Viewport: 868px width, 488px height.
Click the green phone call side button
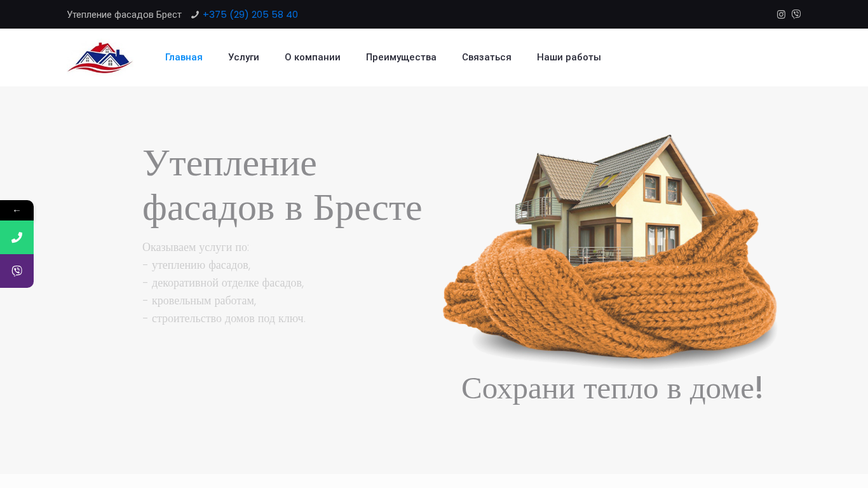pyautogui.click(x=17, y=238)
